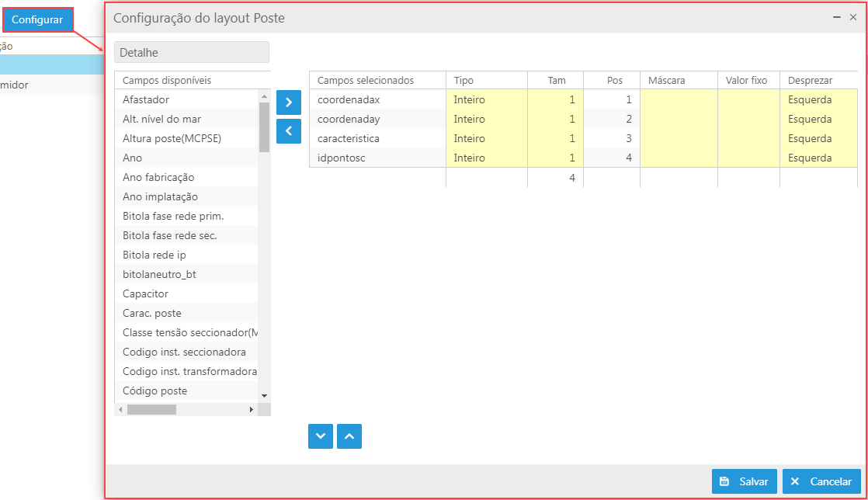Open Desprezar cell of idpontosc row
Image resolution: width=868 pixels, height=500 pixels.
tap(818, 158)
